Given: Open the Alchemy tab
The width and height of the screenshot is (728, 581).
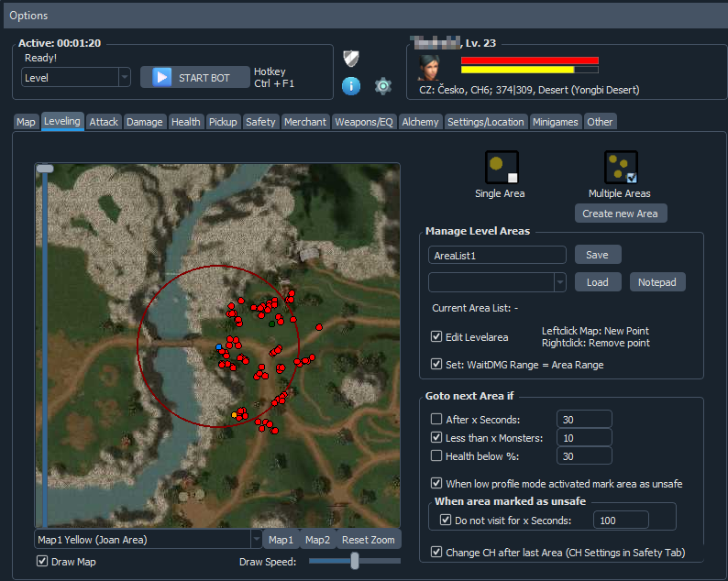Looking at the screenshot, I should point(420,122).
